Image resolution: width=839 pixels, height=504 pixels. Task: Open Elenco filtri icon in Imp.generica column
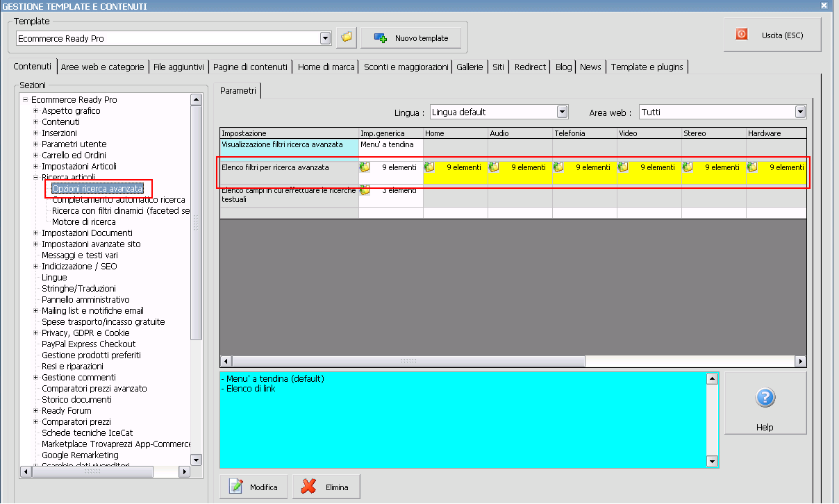tap(365, 167)
